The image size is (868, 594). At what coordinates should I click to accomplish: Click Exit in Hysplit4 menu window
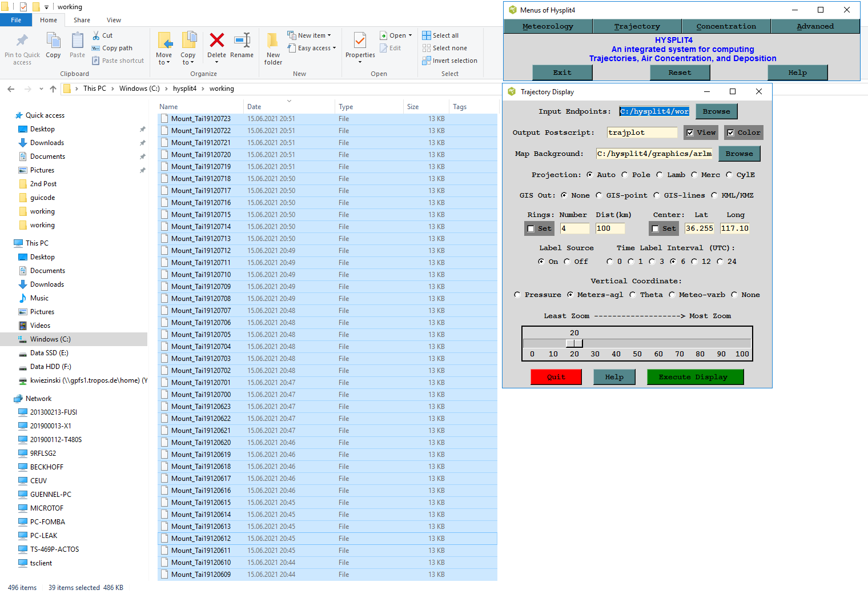point(562,73)
